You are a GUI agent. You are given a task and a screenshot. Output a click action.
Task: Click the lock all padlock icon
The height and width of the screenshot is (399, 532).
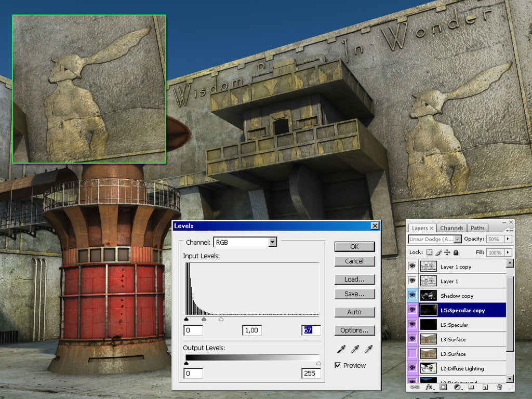tap(456, 252)
